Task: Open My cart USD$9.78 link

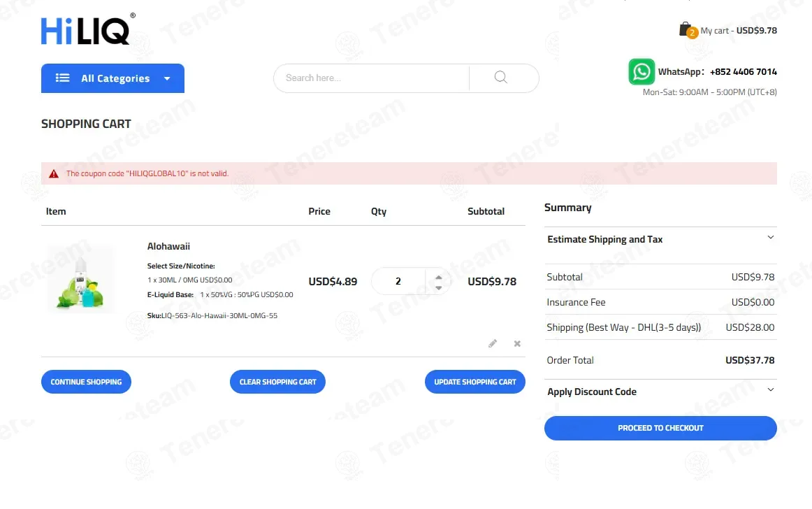Action: [739, 31]
